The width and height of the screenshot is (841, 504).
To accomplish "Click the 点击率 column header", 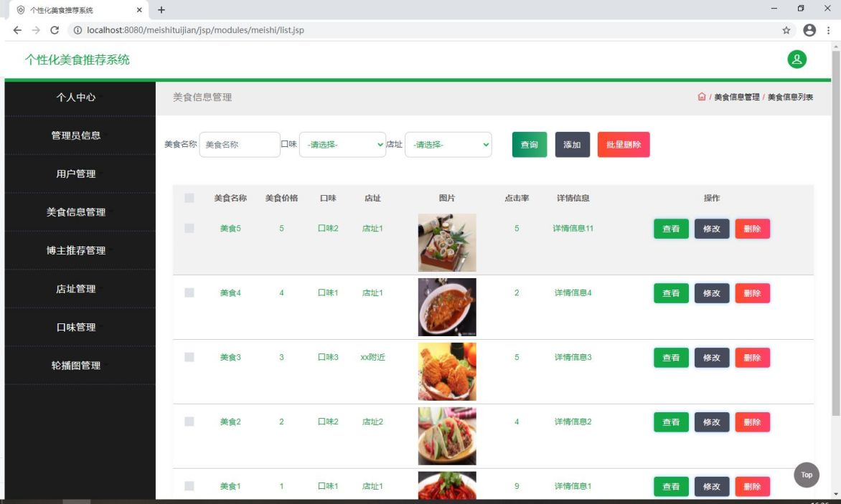I will [517, 198].
